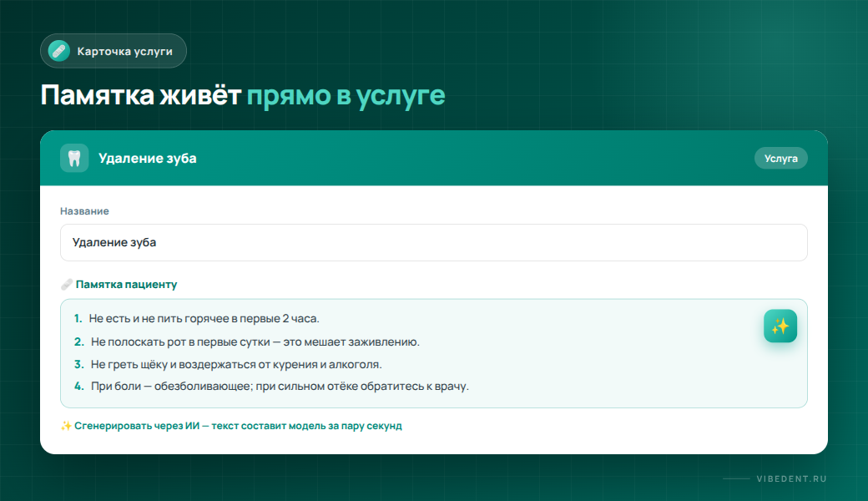Click Сгенерировать через ИИ link

coord(231,426)
